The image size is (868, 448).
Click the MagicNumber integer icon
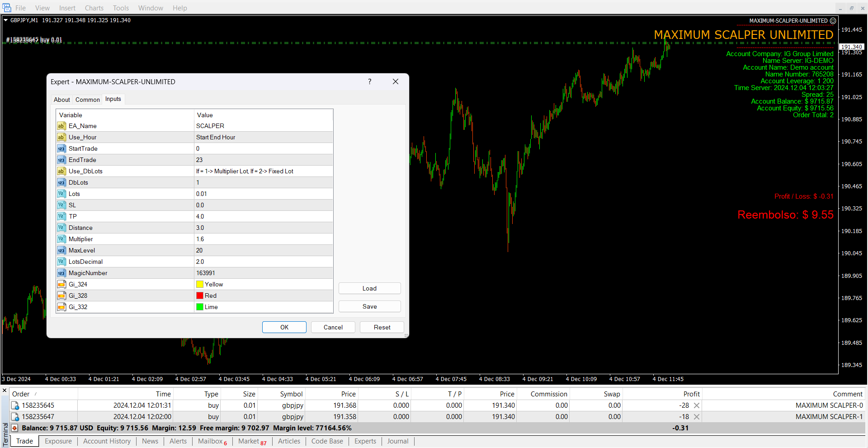[x=61, y=273]
